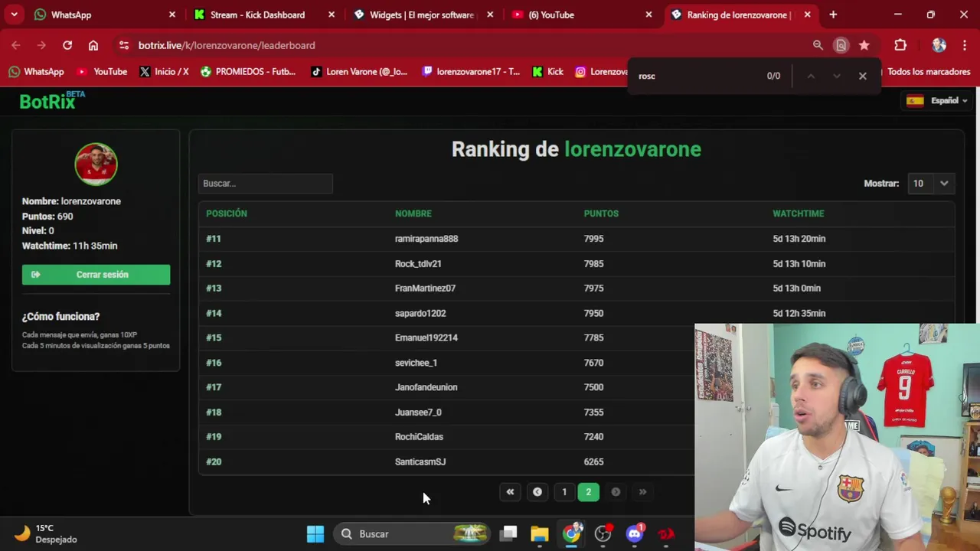This screenshot has height=551, width=980.
Task: Click the browser back arrow
Action: click(16, 45)
